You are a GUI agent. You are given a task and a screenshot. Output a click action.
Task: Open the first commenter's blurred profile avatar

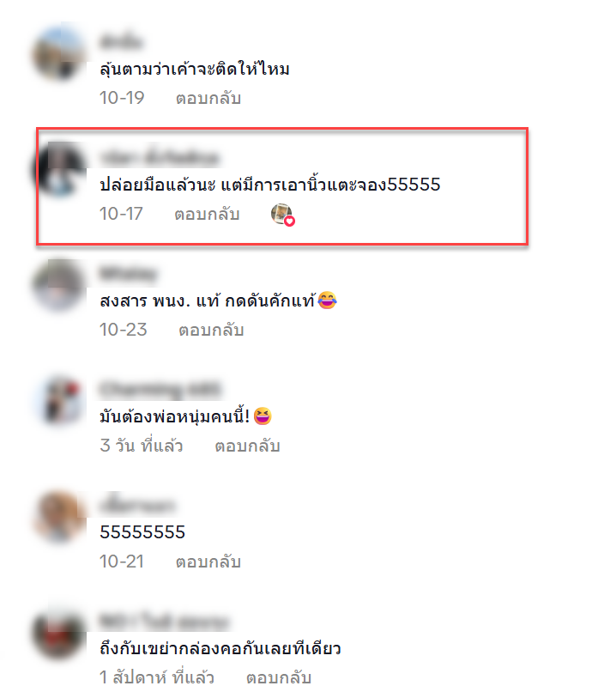coord(59,53)
